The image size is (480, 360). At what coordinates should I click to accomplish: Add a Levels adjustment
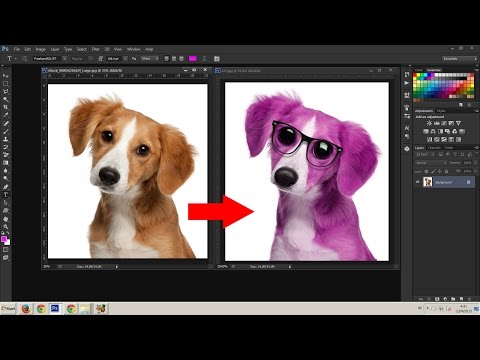tap(436, 123)
